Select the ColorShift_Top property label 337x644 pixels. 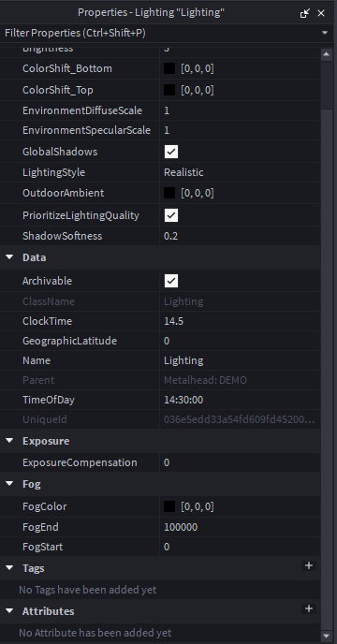click(x=57, y=90)
